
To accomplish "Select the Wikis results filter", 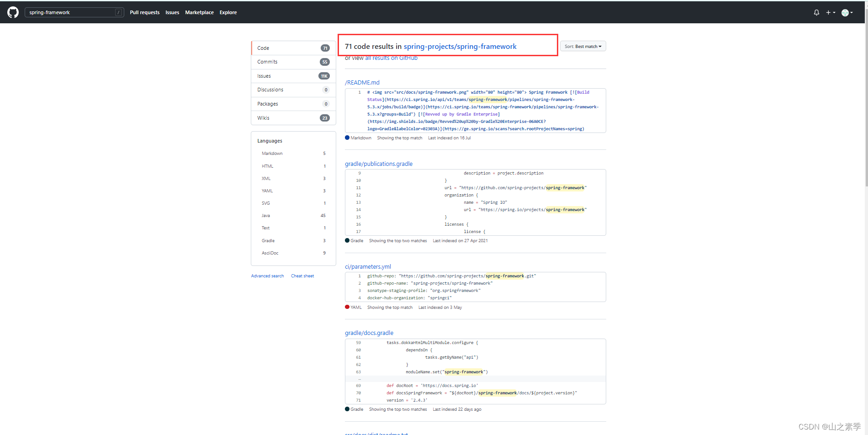I will pos(293,118).
